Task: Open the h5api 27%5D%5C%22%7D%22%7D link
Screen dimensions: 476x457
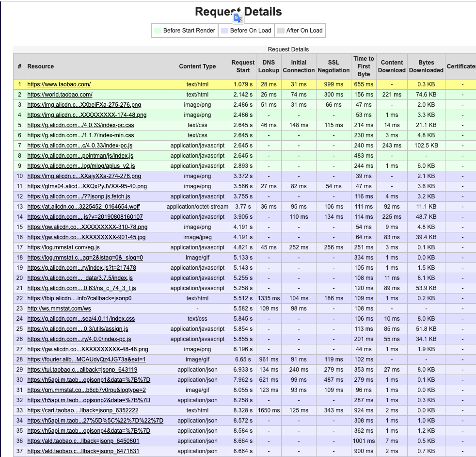Action: pyautogui.click(x=95, y=420)
